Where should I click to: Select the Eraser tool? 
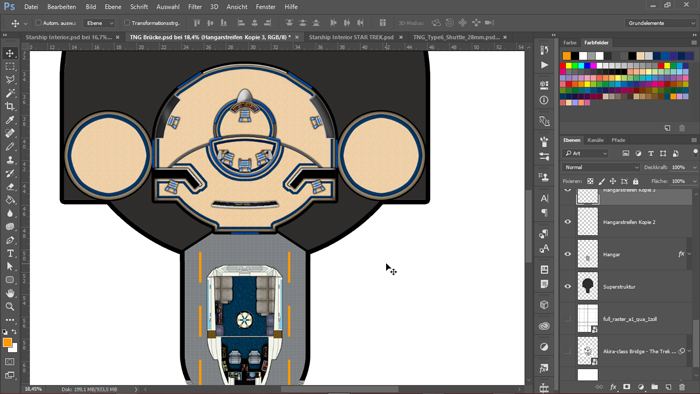[10, 187]
